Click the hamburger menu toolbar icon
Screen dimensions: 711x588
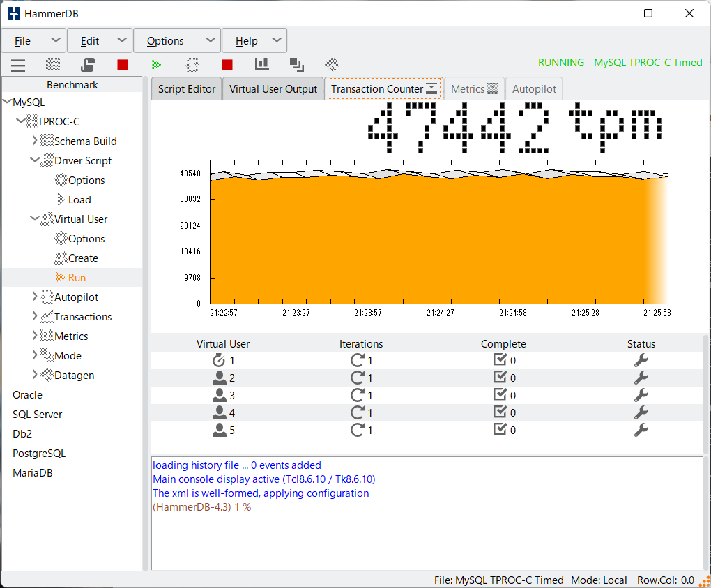18,65
